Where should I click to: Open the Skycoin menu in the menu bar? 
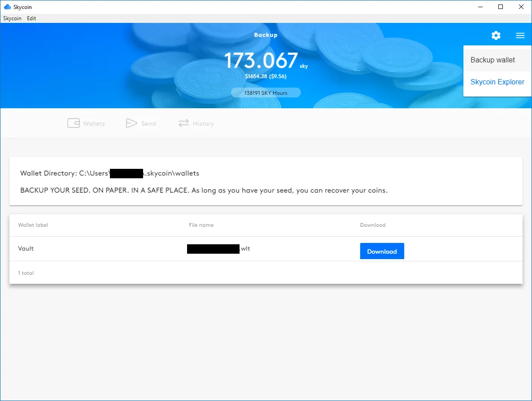pyautogui.click(x=12, y=18)
